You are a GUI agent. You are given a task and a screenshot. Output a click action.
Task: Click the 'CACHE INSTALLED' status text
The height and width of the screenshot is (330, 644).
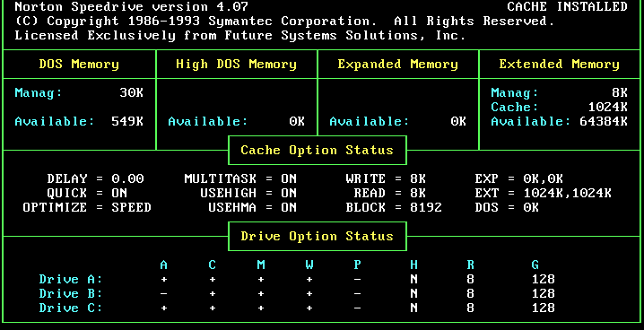[x=567, y=7]
